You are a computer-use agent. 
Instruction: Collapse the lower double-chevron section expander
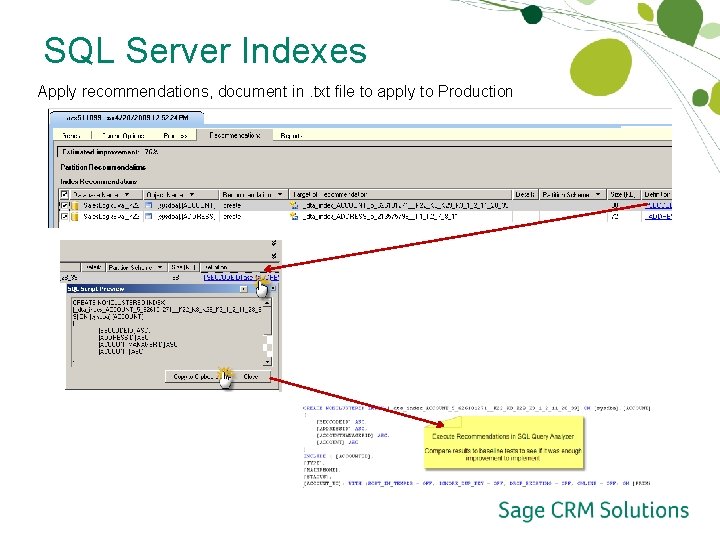274,256
